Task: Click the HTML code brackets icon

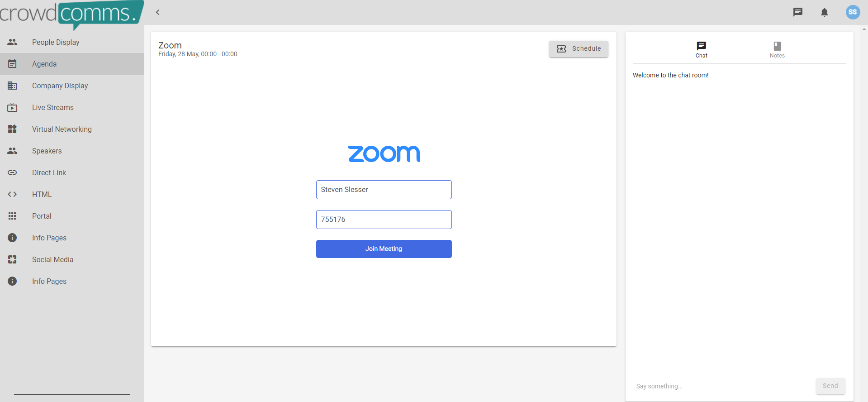Action: pos(12,194)
